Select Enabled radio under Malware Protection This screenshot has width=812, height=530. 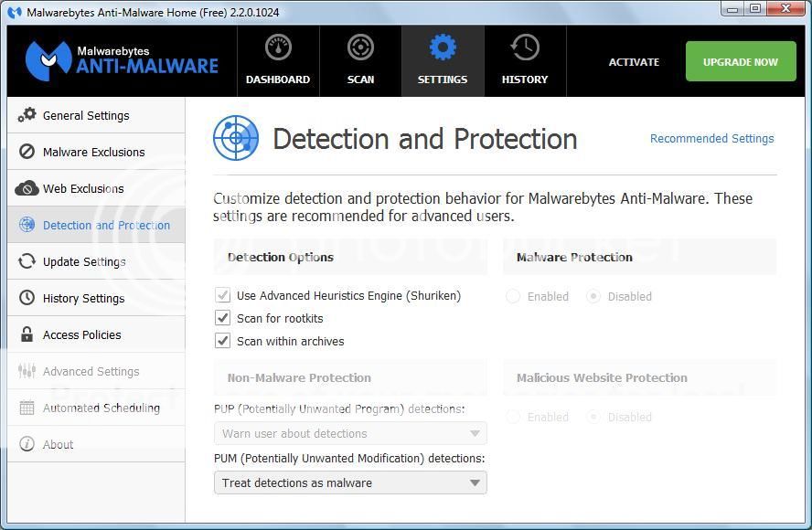pyautogui.click(x=513, y=296)
